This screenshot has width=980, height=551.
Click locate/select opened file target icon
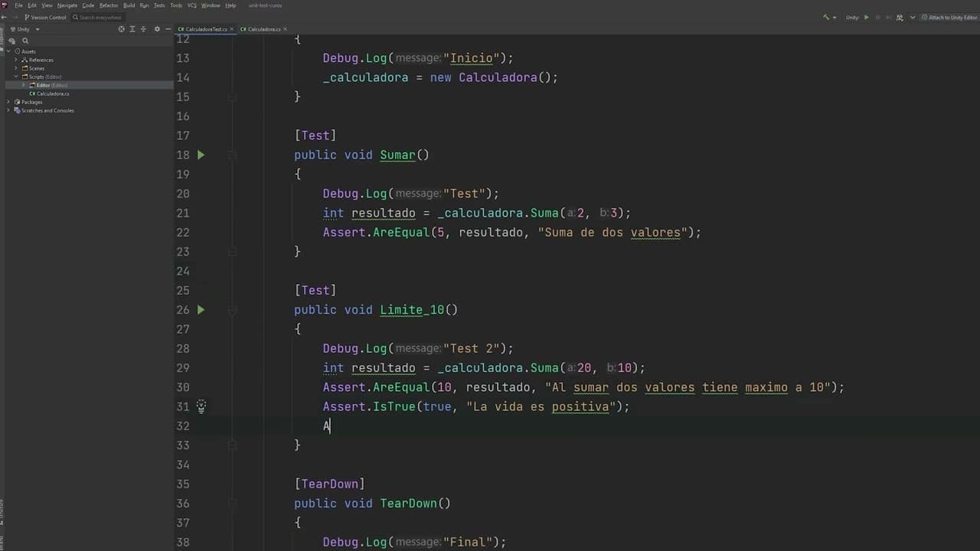click(x=121, y=29)
